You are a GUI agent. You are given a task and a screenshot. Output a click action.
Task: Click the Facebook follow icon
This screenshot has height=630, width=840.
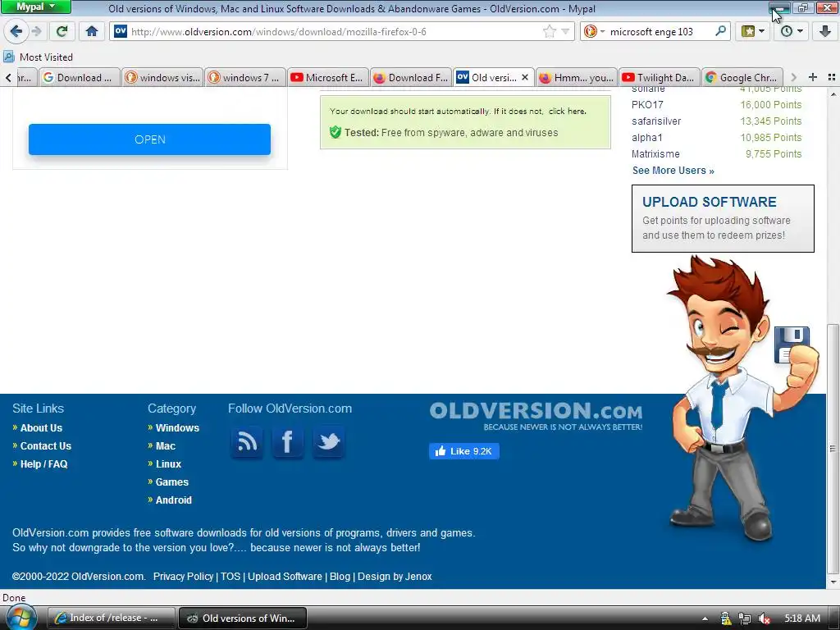pos(288,442)
